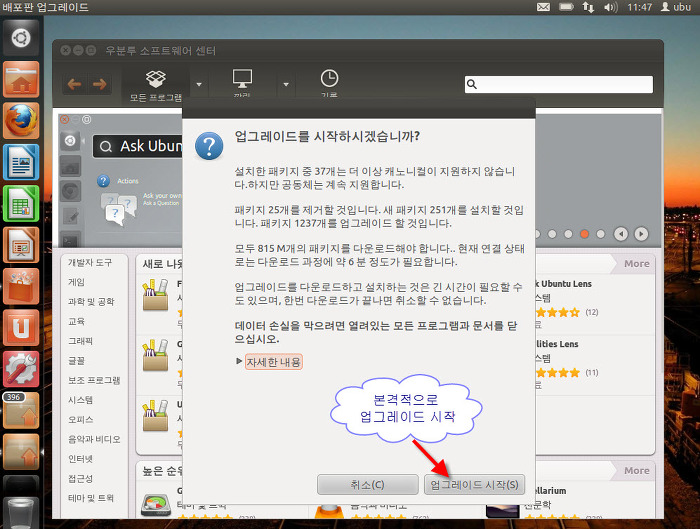This screenshot has height=529, width=700.
Task: Go back with the left arrow
Action: [x=74, y=84]
